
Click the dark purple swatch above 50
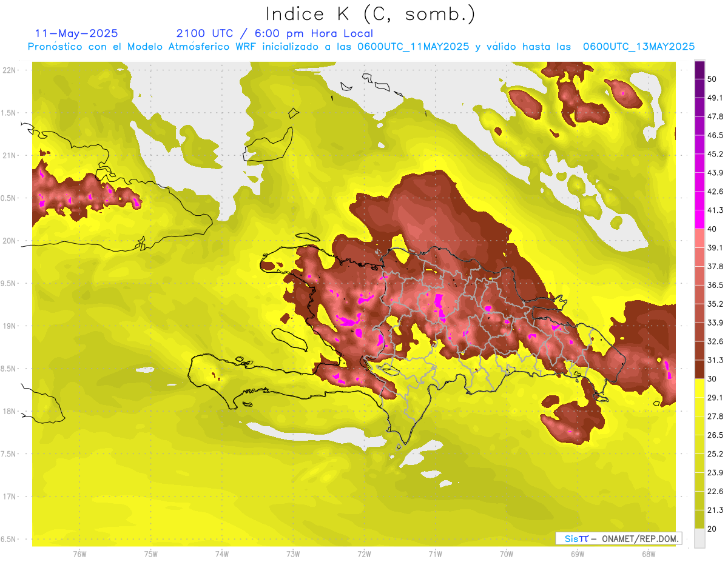click(x=700, y=70)
